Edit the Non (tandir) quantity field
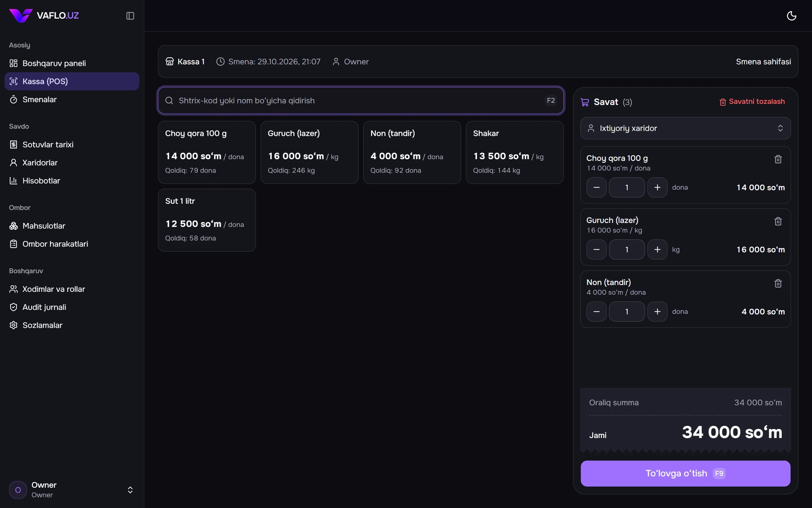 coord(626,312)
